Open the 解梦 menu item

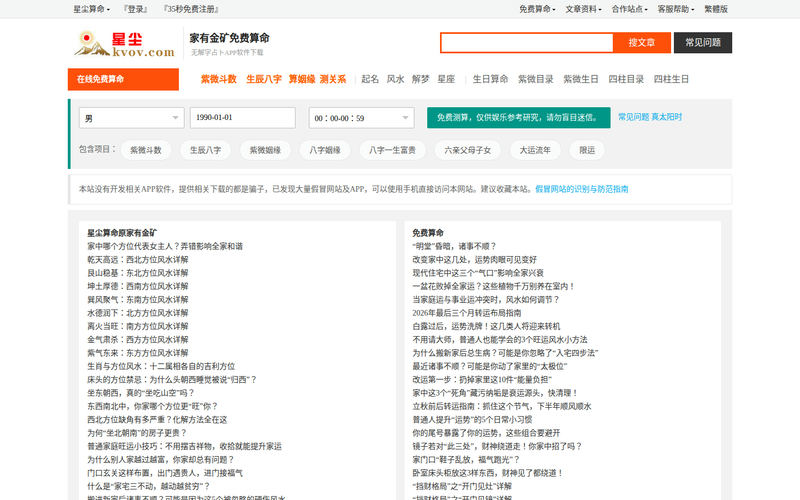[x=420, y=79]
